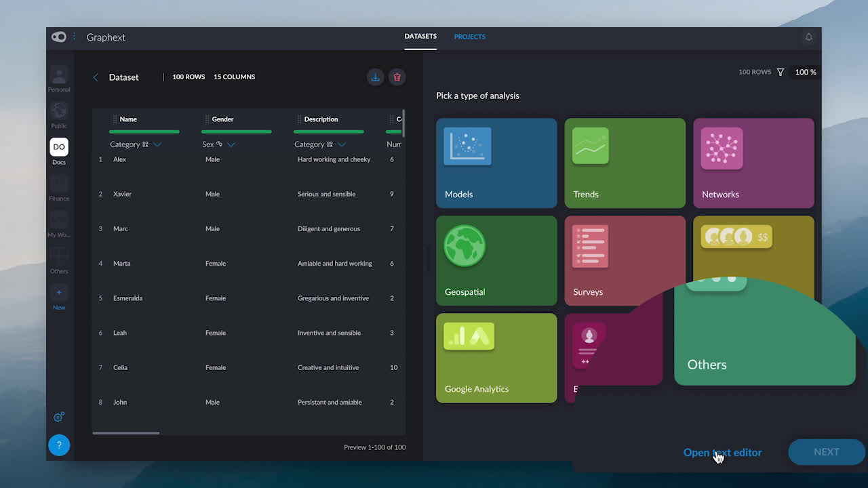Viewport: 868px width, 488px height.
Task: Click 'Hard working and cheeky' cell
Action: (334, 159)
